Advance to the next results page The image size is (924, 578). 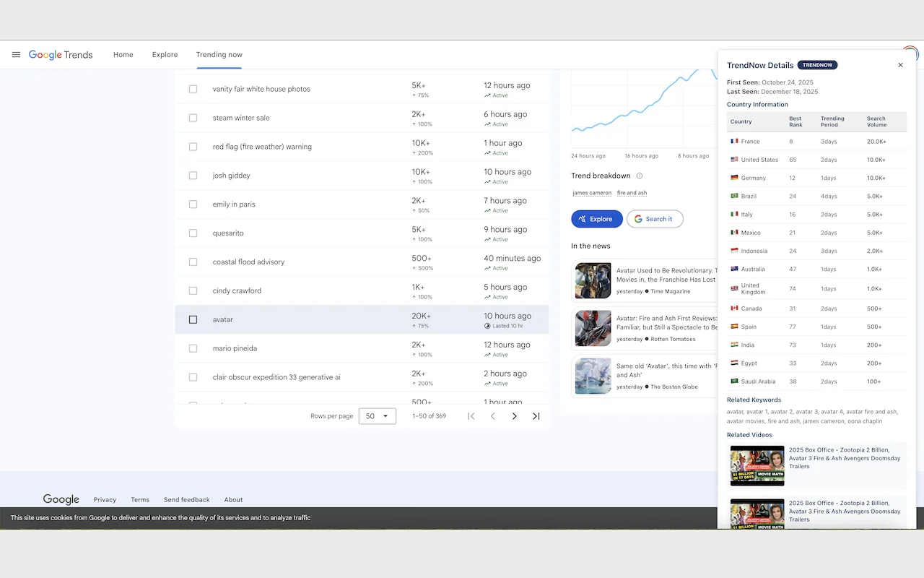point(514,416)
